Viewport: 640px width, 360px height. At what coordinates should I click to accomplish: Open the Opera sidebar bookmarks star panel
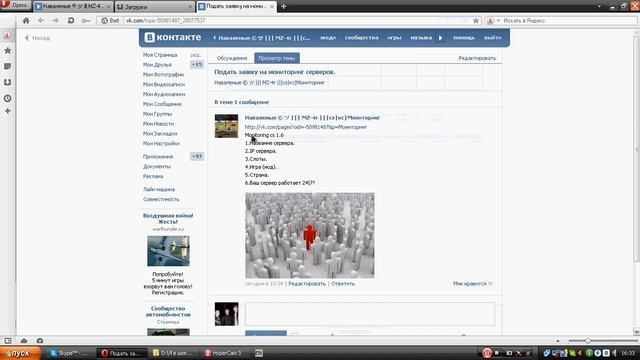click(7, 51)
